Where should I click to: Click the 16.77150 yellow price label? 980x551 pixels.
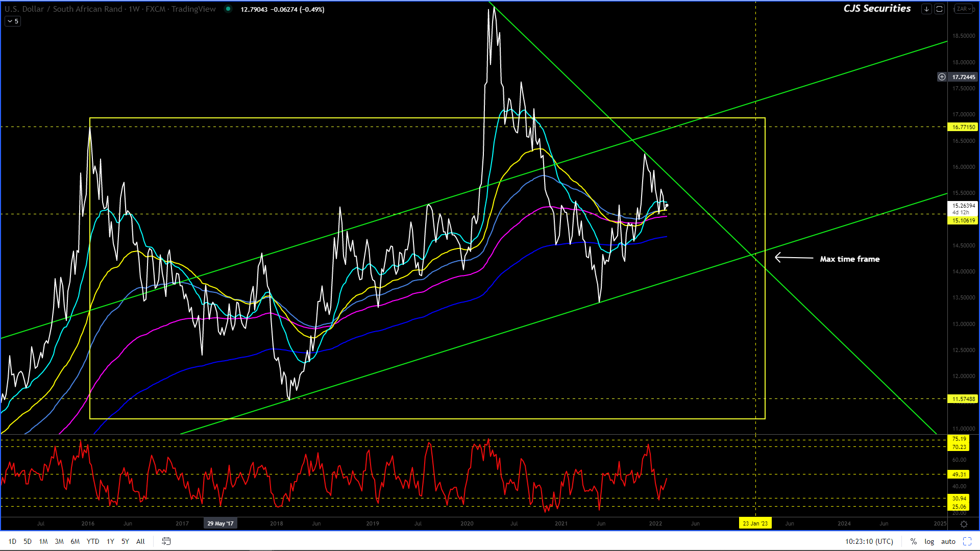pos(963,127)
